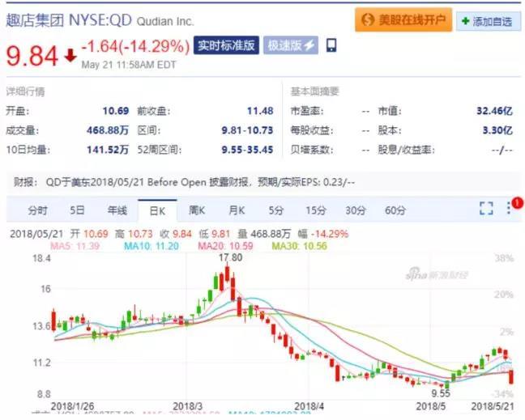
Task: Select the 5日 chart tab
Action: tap(77, 210)
